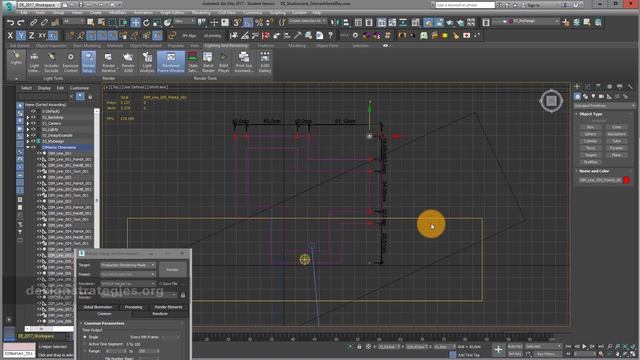Select Cameras category in Create panel
640x360 pixels.
[601, 97]
